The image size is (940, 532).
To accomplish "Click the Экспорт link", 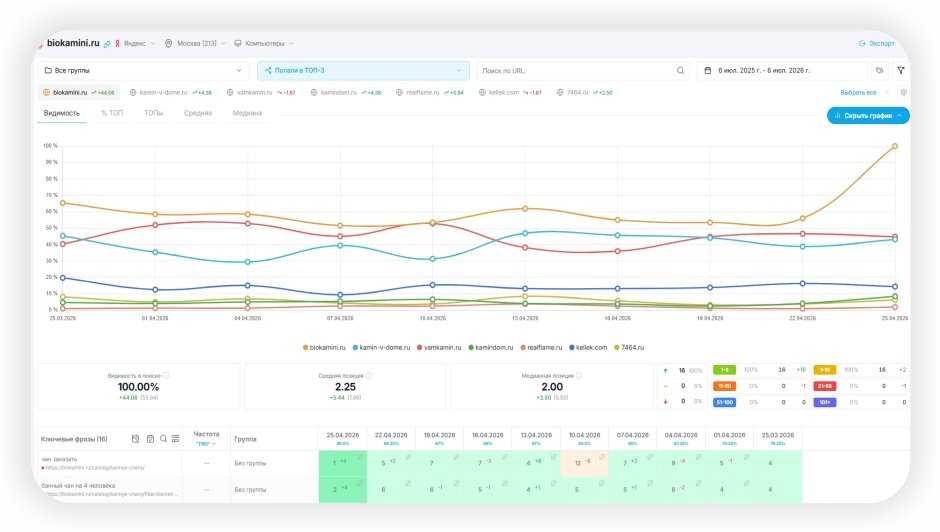I will coord(876,44).
